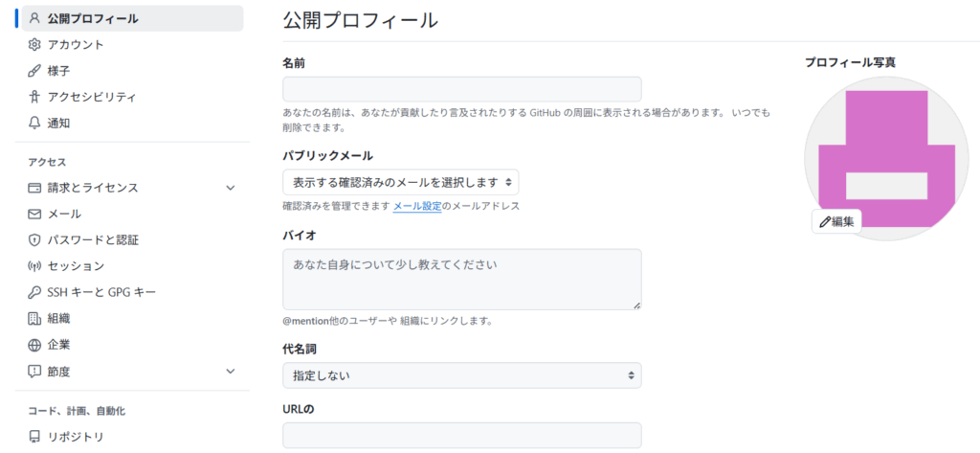This screenshot has width=980, height=453.
Task: Open the リポジトリ settings page
Action: point(76,437)
